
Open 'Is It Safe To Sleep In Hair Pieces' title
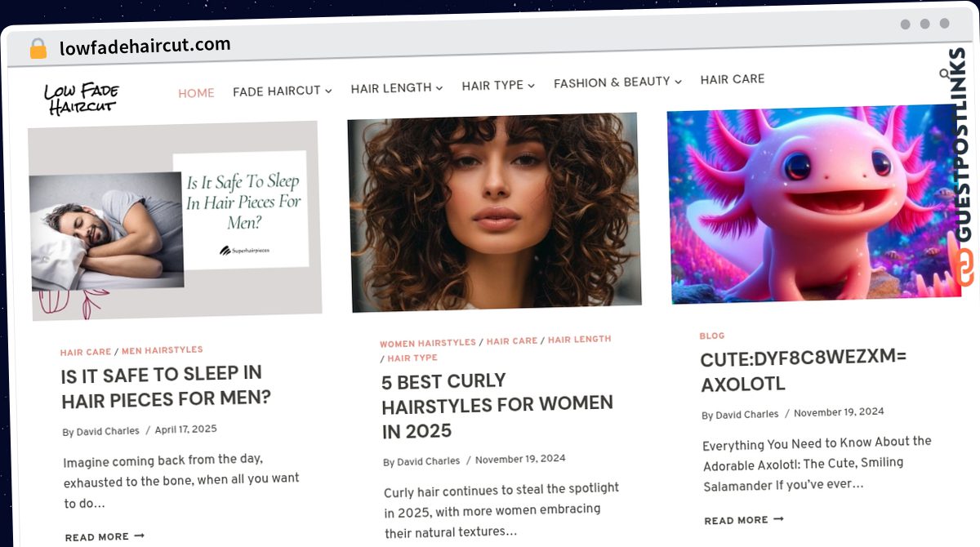[166, 387]
